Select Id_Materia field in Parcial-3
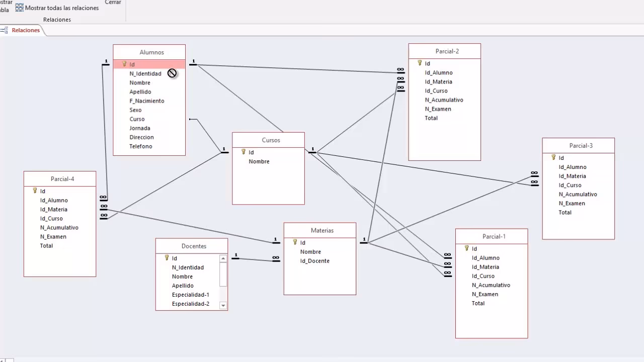 tap(572, 176)
